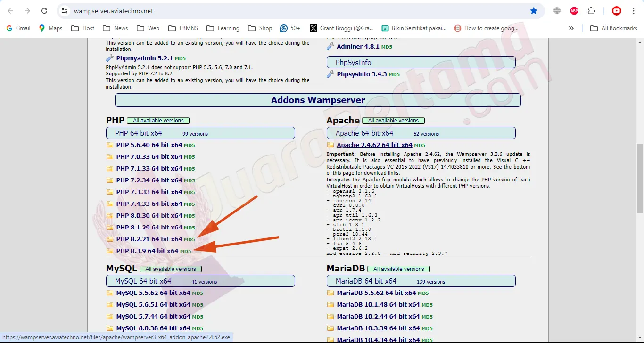This screenshot has width=644, height=343.
Task: Expand the bookmarks overflow chevron
Action: [571, 28]
